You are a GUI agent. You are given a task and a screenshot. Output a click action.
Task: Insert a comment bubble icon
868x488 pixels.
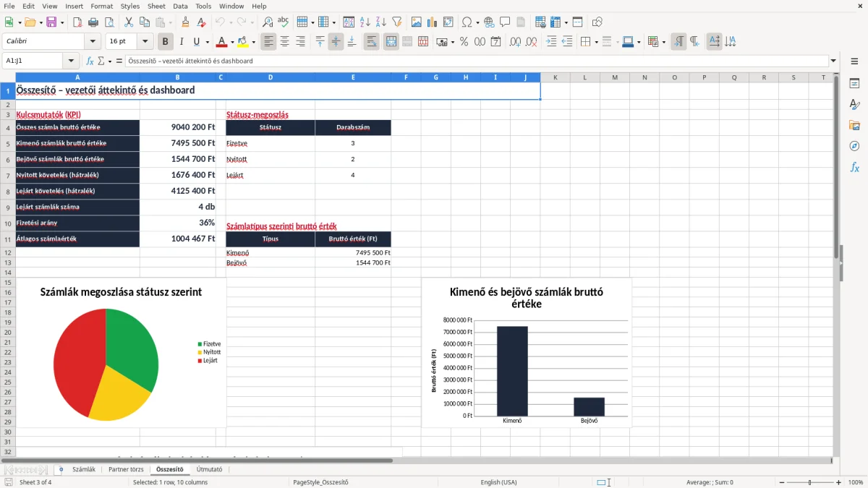[505, 22]
